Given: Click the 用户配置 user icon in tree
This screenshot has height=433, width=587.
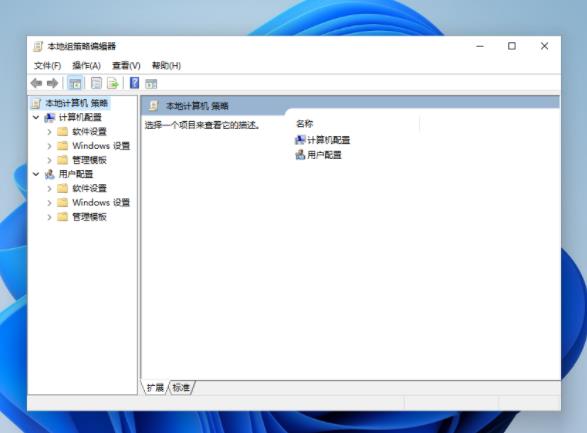Looking at the screenshot, I should [x=50, y=174].
